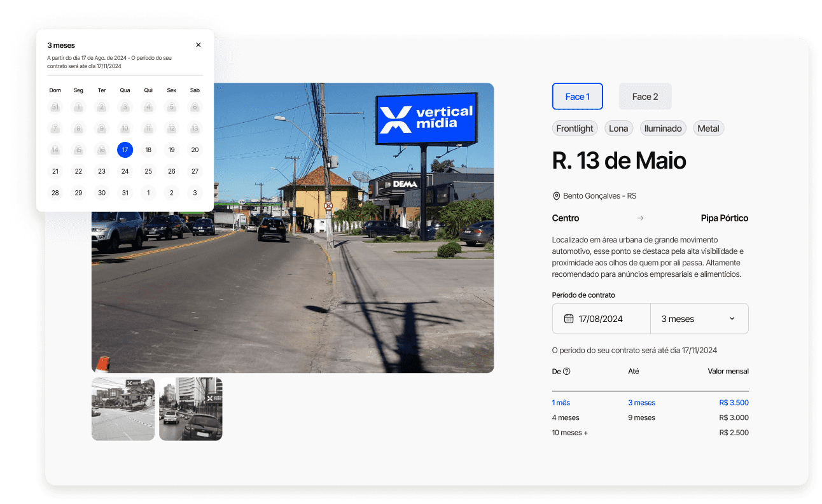Click the Metal tag chip
This screenshot has height=504, width=822.
[x=707, y=129]
